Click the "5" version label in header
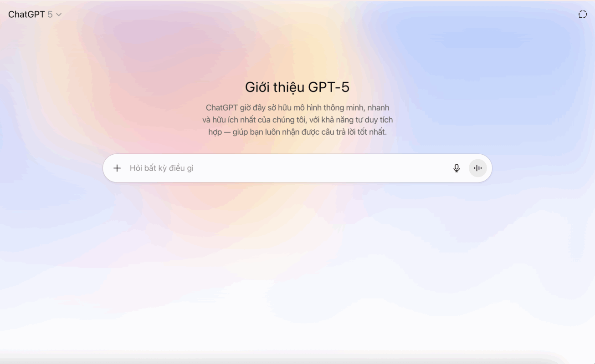The image size is (595, 364). [50, 15]
